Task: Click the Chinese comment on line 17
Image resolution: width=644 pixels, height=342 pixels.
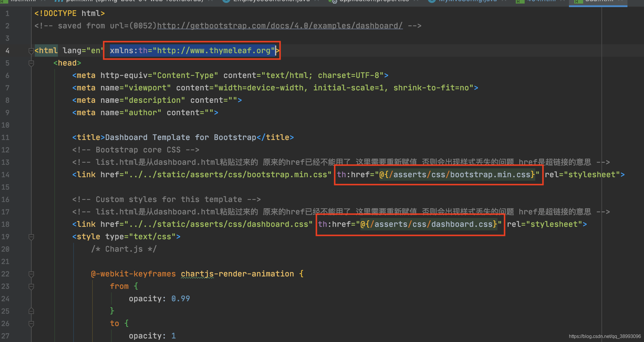Action: 341,212
